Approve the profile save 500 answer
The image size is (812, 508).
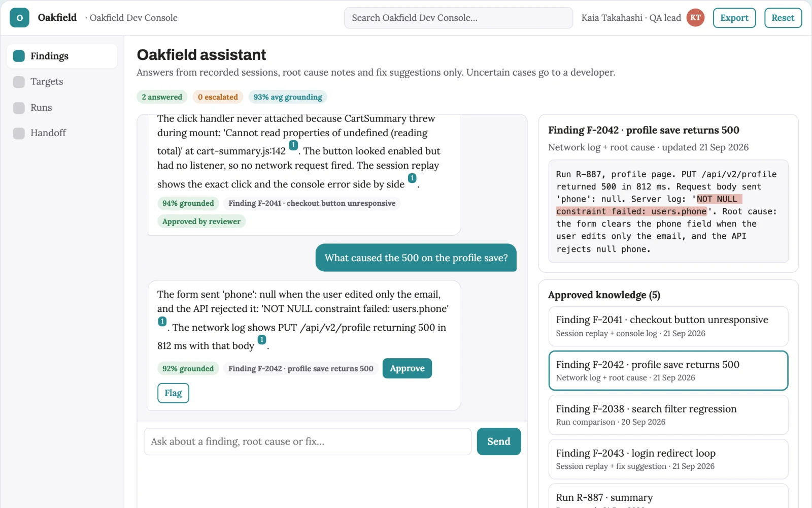pos(407,368)
